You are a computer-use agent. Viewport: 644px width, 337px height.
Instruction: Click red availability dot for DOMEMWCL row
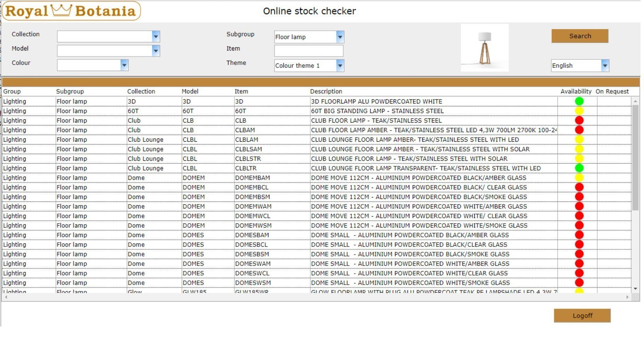579,216
